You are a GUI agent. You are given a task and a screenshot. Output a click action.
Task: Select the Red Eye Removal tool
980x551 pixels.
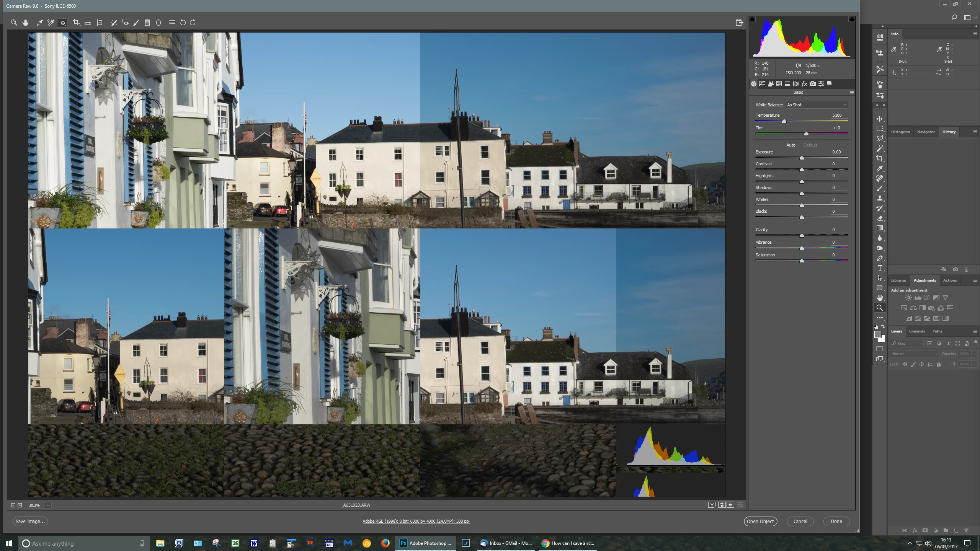coord(125,23)
